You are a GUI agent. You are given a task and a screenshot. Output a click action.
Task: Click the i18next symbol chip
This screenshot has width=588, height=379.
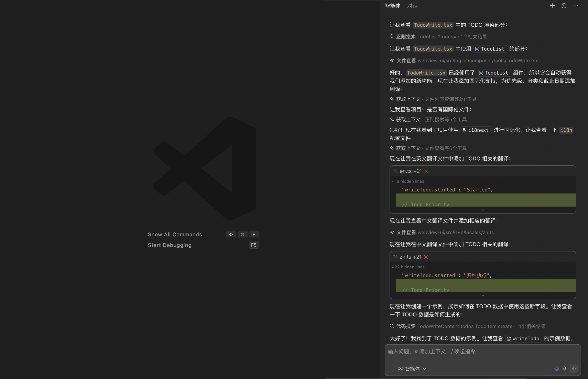tap(476, 130)
